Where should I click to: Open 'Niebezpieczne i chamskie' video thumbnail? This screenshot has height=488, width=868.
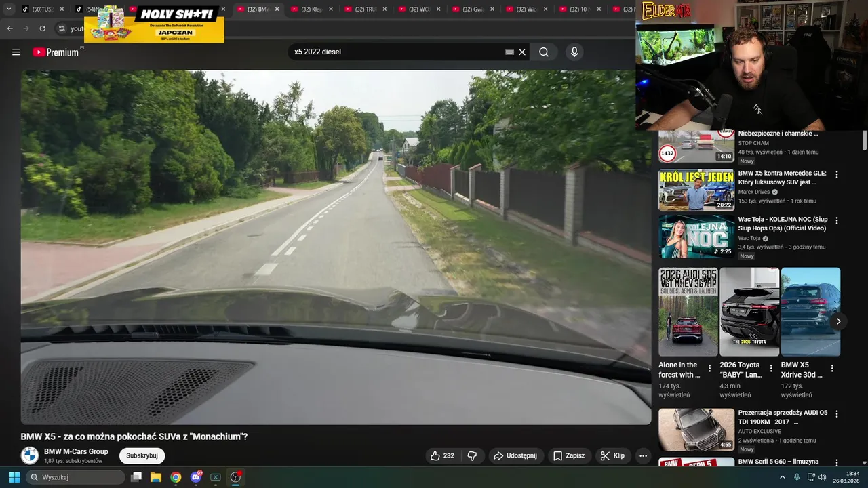tap(696, 147)
